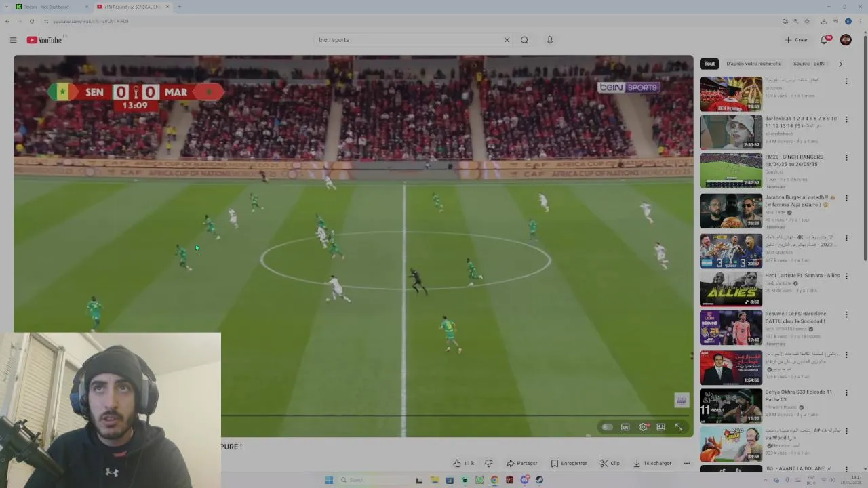Clear the search box with the X

[507, 40]
